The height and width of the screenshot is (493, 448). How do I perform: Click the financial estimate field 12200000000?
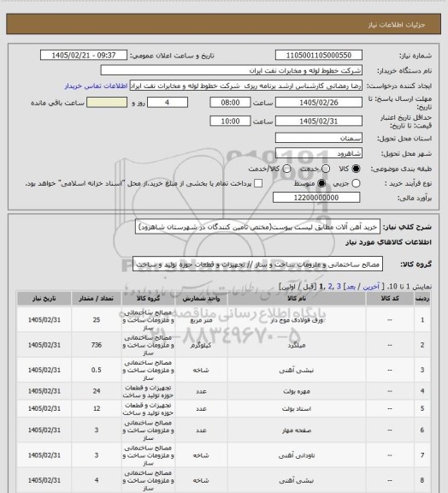[316, 198]
